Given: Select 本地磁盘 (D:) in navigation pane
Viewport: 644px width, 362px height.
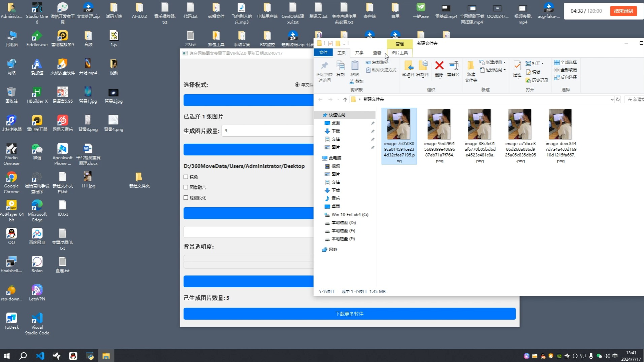Looking at the screenshot, I should point(343,223).
